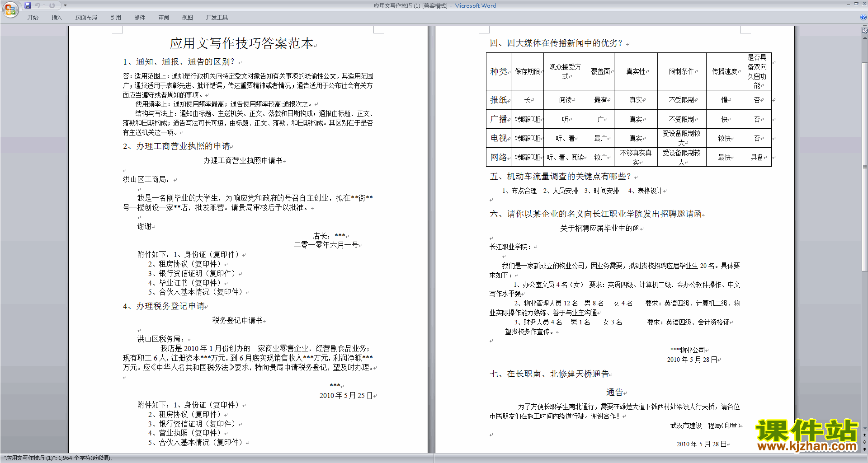
Task: Click the table header cell 种类
Action: (x=499, y=71)
